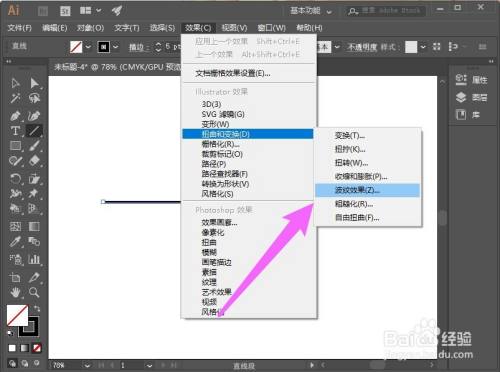Image resolution: width=500 pixels, height=372 pixels.
Task: Open the 图层 layers panel
Action: pos(471,97)
